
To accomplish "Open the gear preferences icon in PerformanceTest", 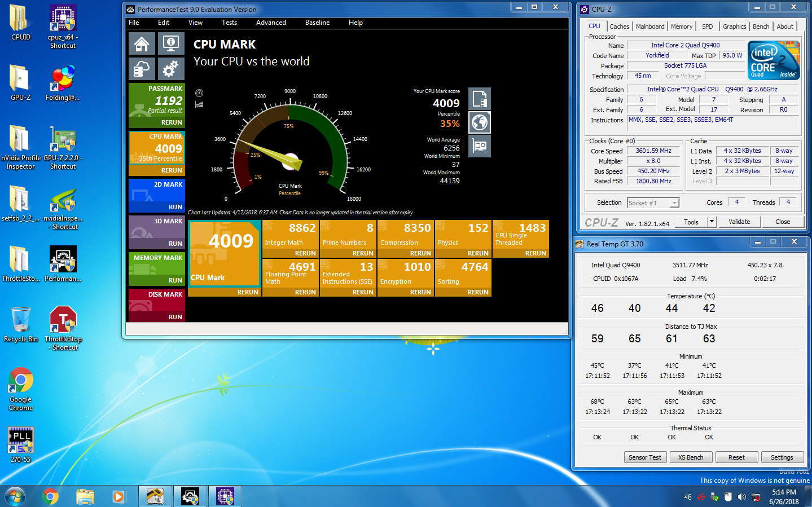I will [171, 69].
